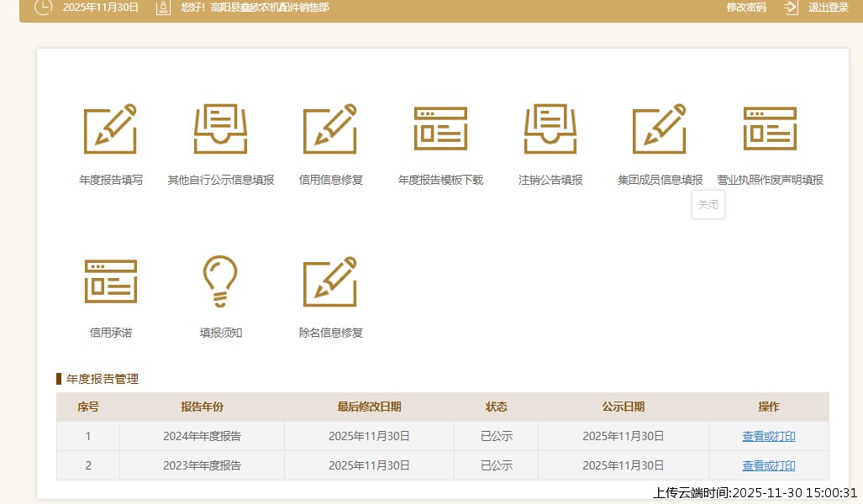Open 集团成员信息填报 icon

[x=660, y=129]
